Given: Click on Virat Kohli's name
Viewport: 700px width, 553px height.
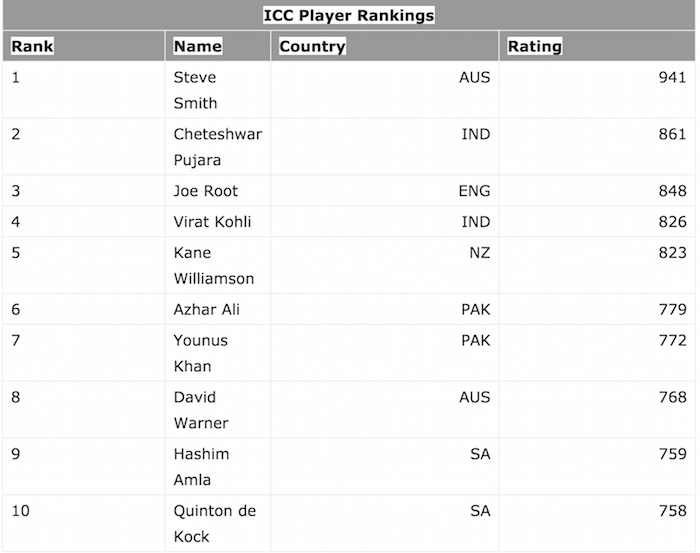Looking at the screenshot, I should [x=212, y=222].
